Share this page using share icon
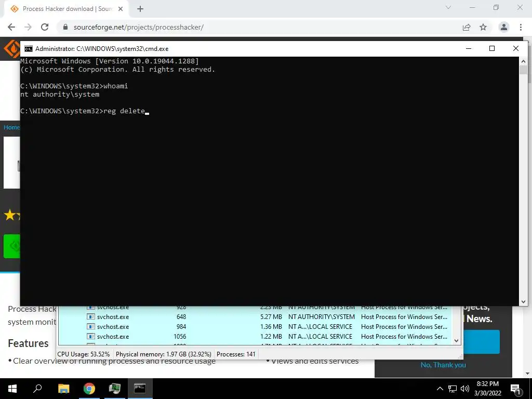The height and width of the screenshot is (399, 532). (467, 27)
